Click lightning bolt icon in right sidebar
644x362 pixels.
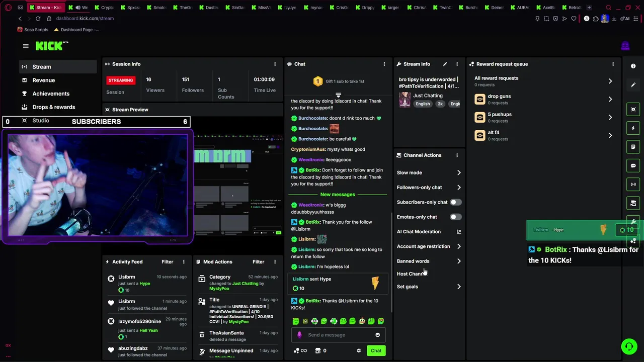(x=633, y=128)
